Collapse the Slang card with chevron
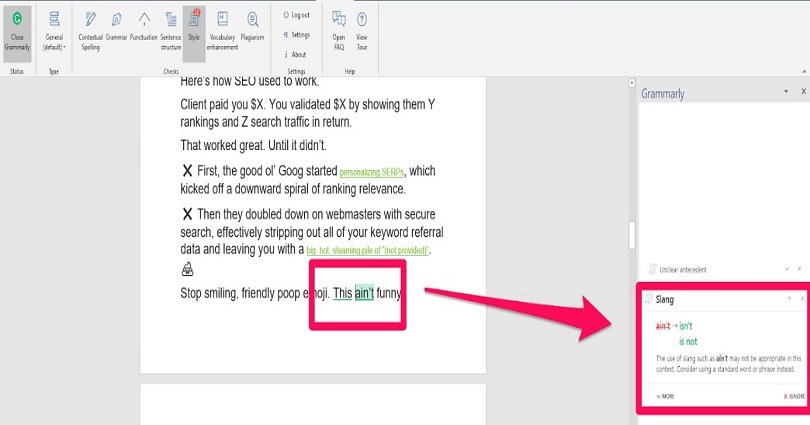The height and width of the screenshot is (425, 810). point(789,298)
